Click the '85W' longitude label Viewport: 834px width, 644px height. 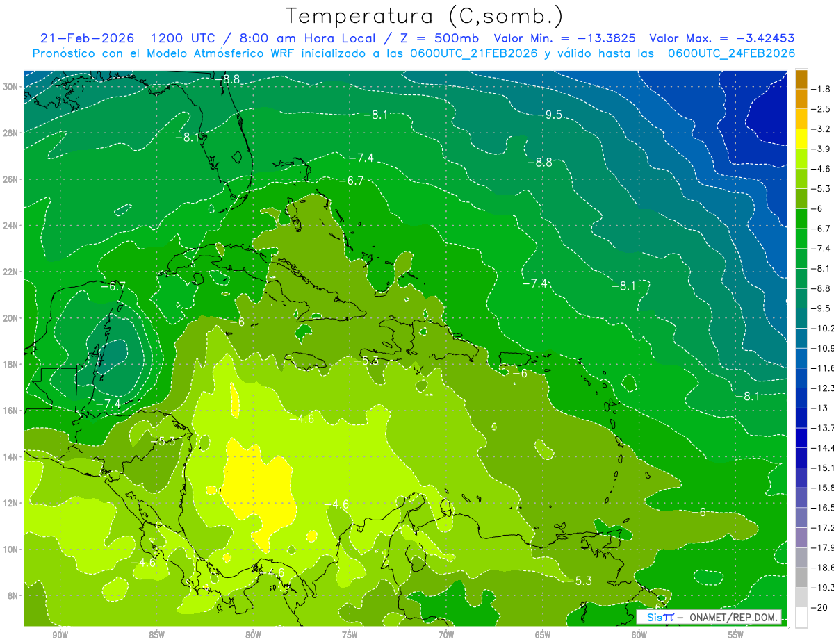click(x=156, y=635)
